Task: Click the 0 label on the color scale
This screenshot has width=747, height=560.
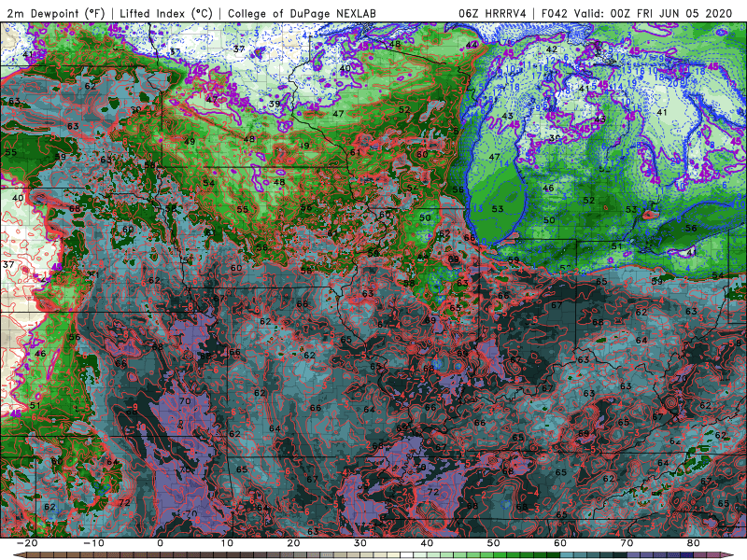Action: point(160,543)
